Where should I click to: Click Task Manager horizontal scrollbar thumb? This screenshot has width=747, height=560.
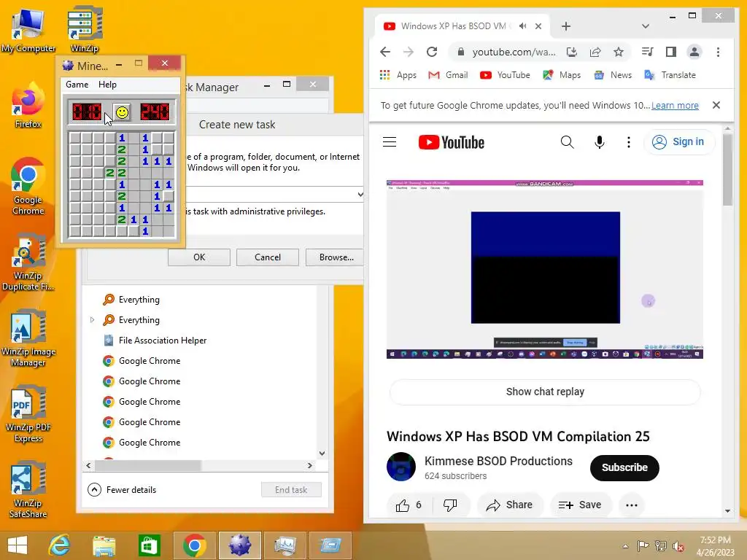click(x=147, y=465)
